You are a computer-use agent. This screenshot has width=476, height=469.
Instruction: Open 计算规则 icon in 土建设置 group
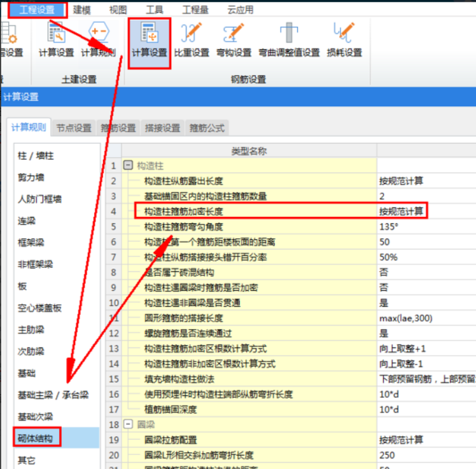(99, 40)
